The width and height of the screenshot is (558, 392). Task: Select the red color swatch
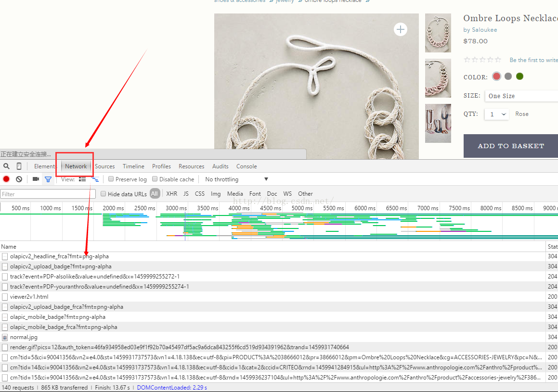click(496, 76)
